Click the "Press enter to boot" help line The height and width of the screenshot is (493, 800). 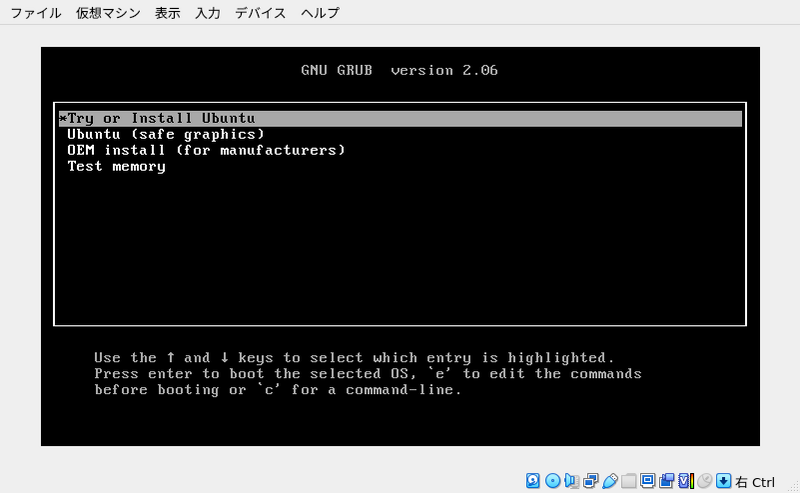point(368,374)
